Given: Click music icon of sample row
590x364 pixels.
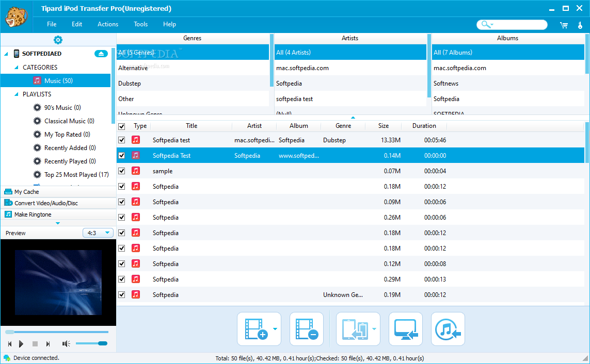Looking at the screenshot, I should [136, 171].
